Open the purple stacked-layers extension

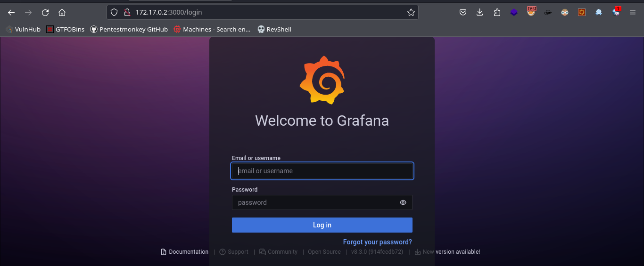[x=514, y=12]
